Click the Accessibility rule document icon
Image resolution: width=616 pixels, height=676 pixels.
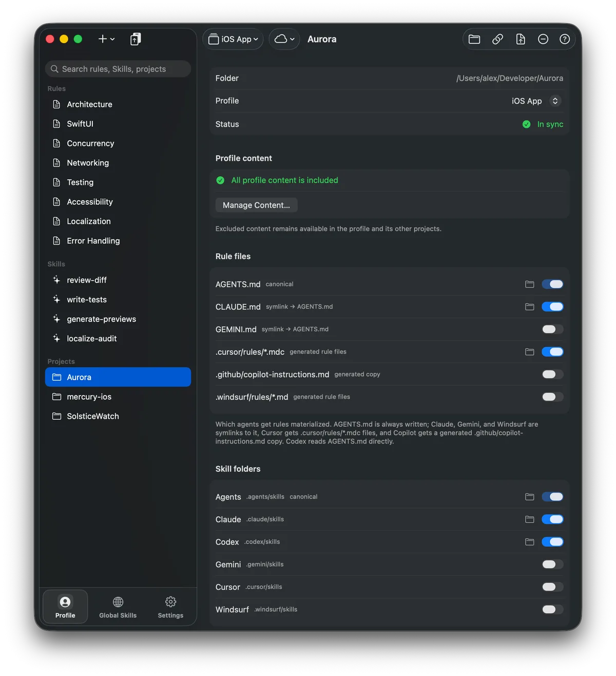pos(56,202)
